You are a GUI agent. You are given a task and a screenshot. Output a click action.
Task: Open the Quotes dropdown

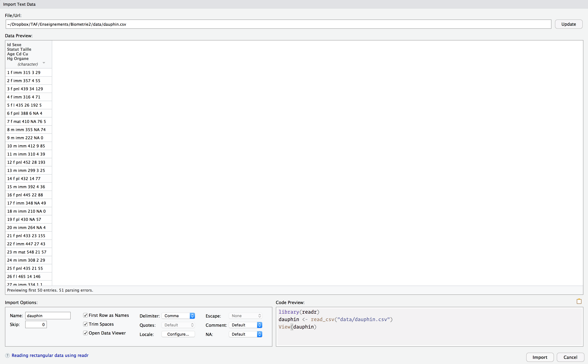(178, 325)
